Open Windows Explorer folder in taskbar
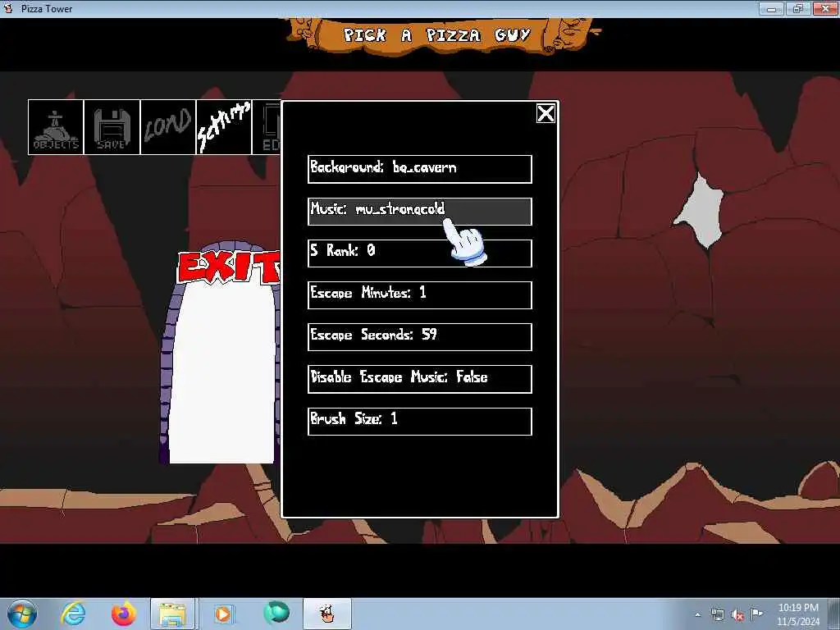This screenshot has width=840, height=630. pos(172,614)
